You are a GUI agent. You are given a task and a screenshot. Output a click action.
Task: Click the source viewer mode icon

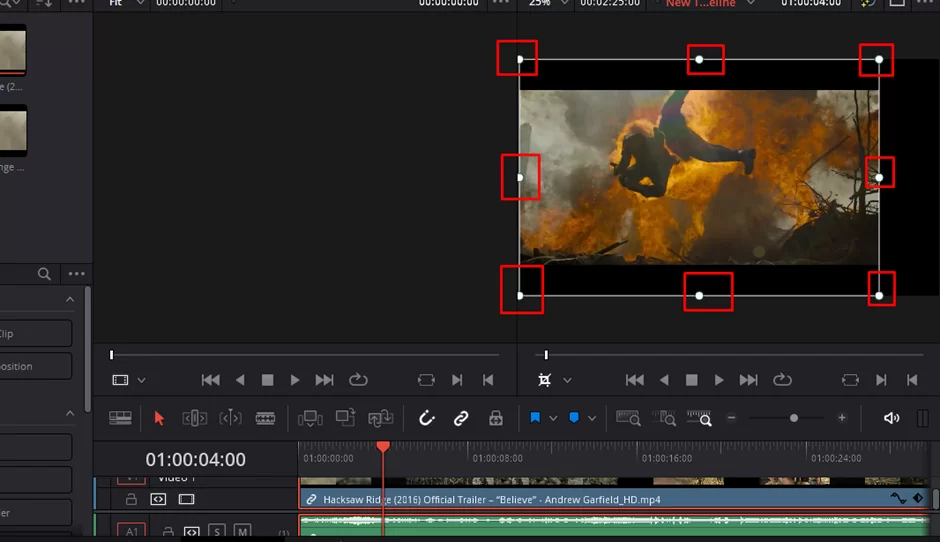point(120,380)
